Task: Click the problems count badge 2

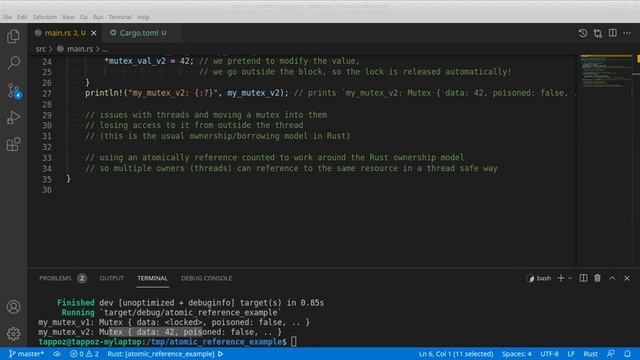Action: 82,278
